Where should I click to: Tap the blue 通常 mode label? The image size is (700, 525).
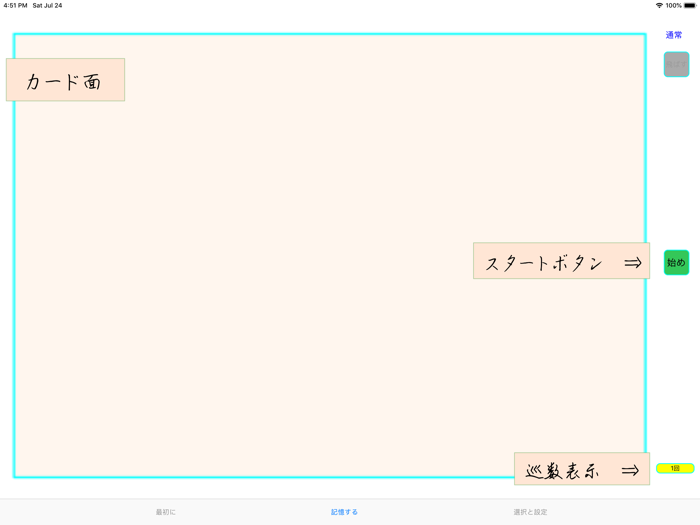(674, 35)
